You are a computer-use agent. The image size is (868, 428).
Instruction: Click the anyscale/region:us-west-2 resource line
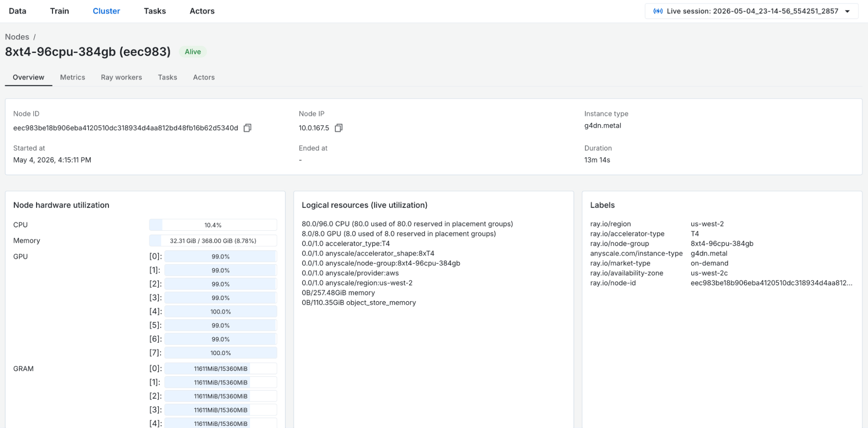pos(357,283)
